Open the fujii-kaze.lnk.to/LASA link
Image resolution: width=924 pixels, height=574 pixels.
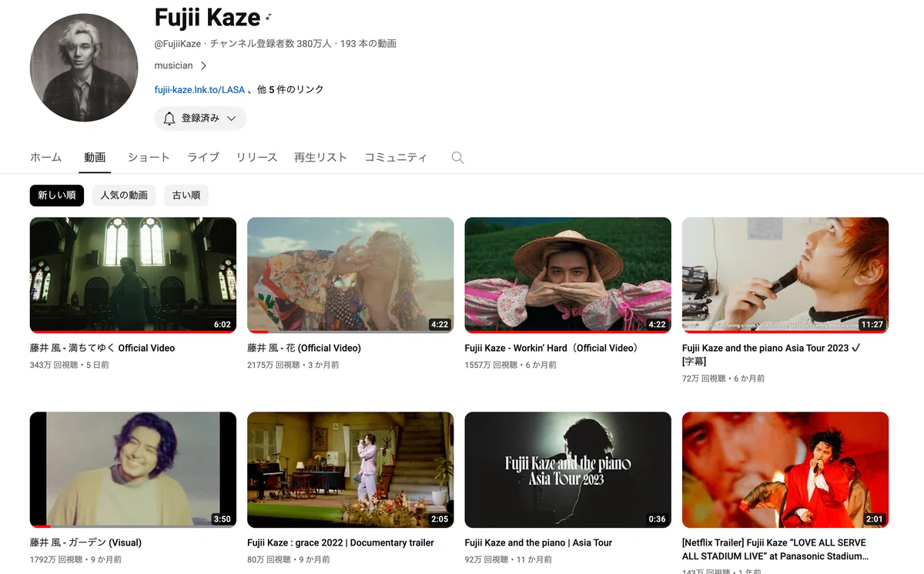tap(199, 90)
